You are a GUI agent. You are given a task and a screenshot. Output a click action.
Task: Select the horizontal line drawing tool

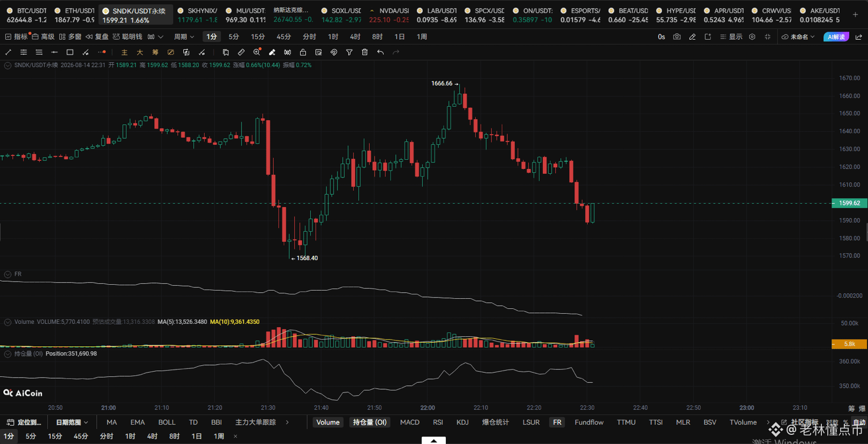coord(54,52)
